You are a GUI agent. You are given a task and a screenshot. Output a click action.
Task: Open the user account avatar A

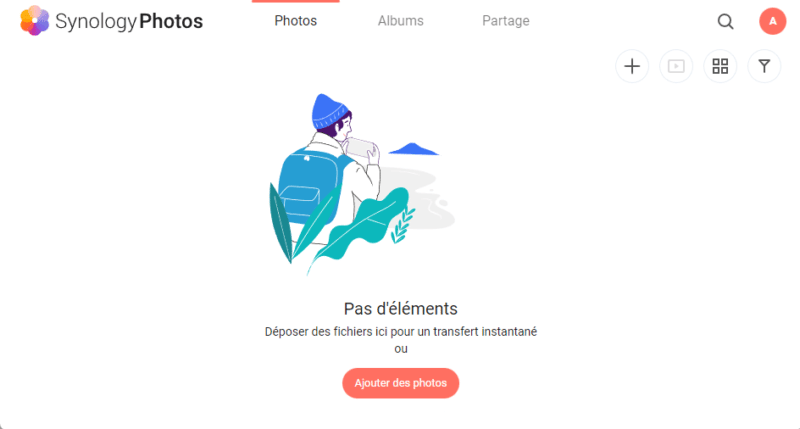tap(772, 21)
